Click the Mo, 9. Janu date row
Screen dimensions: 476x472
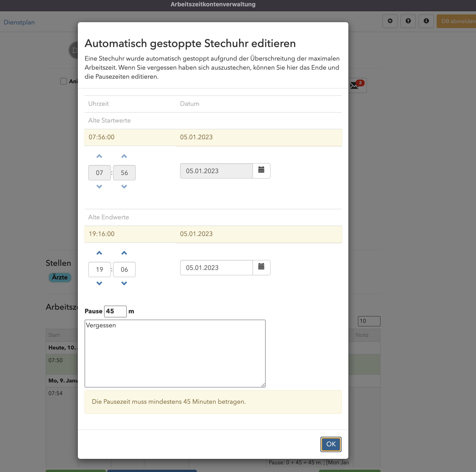[63, 381]
